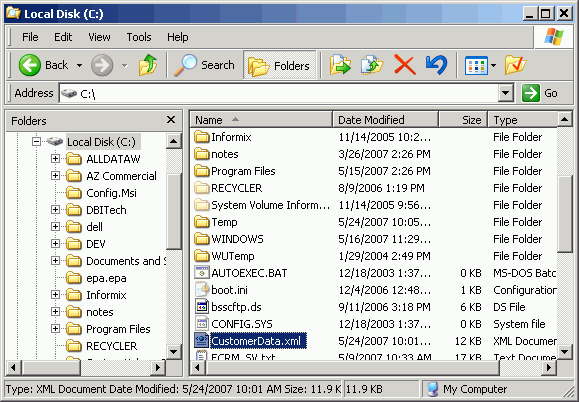
Task: Click the file list scroll right arrow
Action: point(549,368)
